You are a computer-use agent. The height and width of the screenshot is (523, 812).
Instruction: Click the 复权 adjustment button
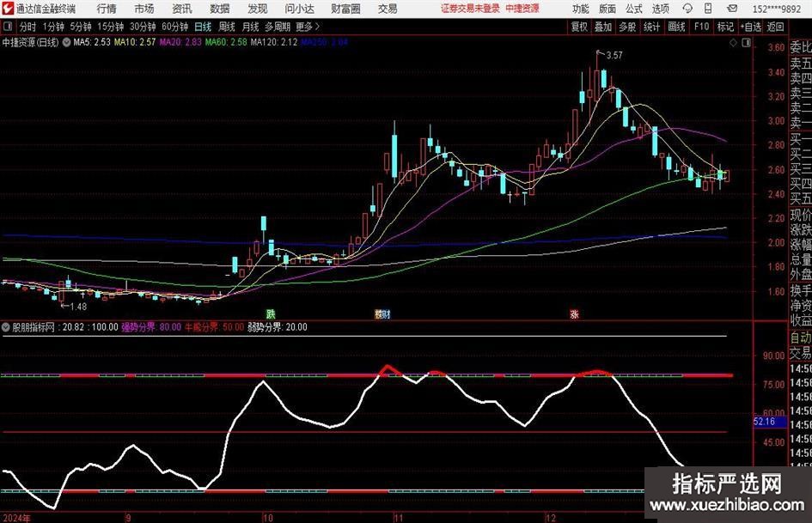click(x=579, y=27)
